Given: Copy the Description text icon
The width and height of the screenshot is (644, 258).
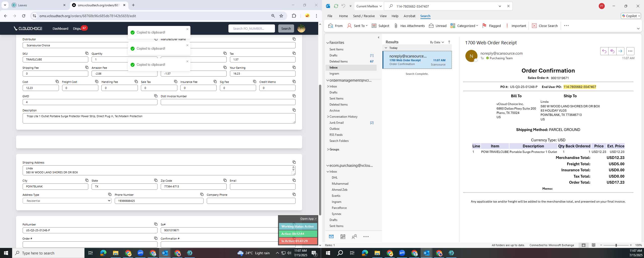Looking at the screenshot, I should (x=294, y=110).
